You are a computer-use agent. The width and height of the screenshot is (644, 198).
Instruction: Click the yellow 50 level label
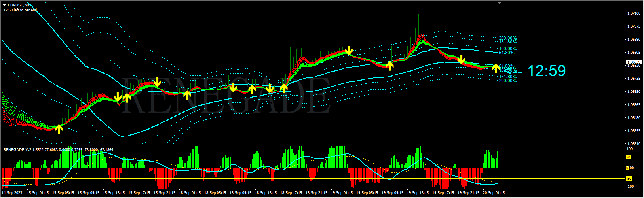click(628, 157)
